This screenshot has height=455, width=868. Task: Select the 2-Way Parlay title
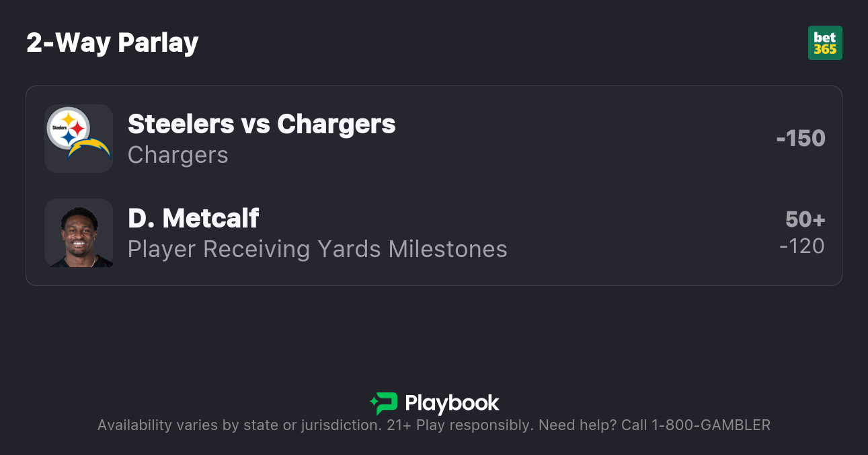(112, 43)
